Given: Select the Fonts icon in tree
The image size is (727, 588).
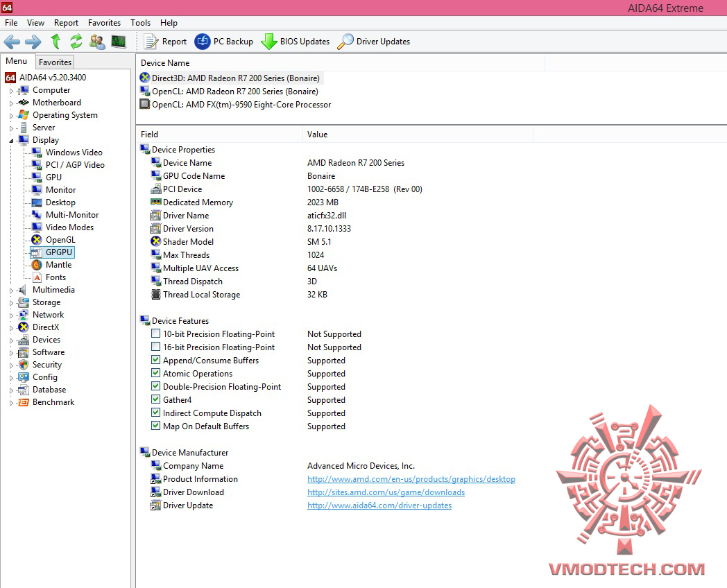Looking at the screenshot, I should [x=37, y=277].
